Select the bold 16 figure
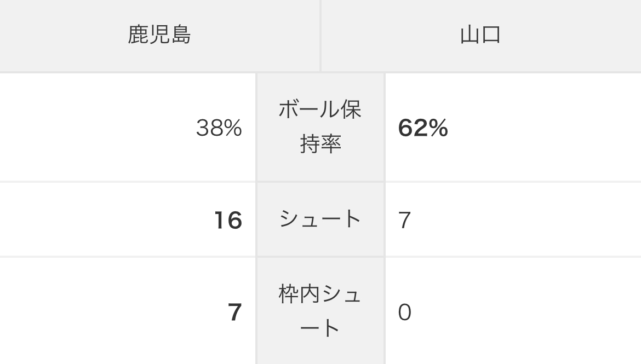Screen dimensions: 641x364 tap(228, 220)
